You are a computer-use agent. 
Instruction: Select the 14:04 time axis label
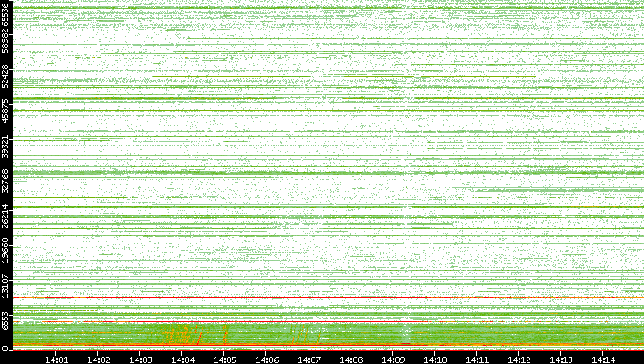point(183,359)
